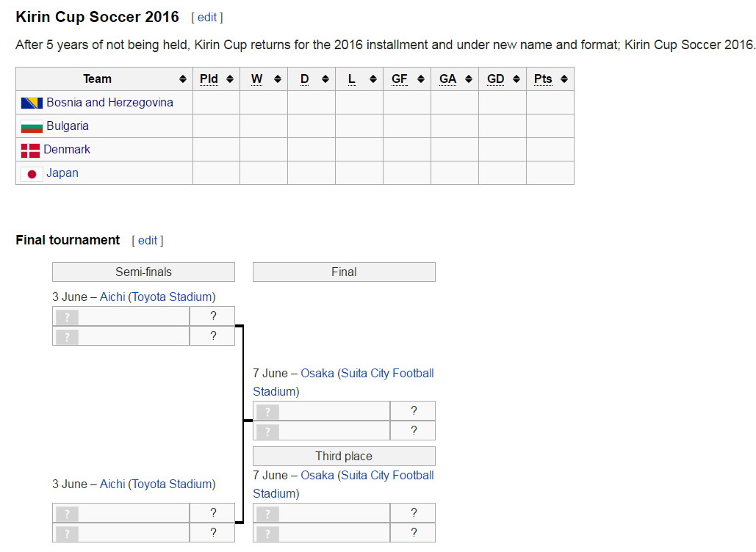
Task: Click the Pts abbreviation header text
Action: [x=543, y=79]
